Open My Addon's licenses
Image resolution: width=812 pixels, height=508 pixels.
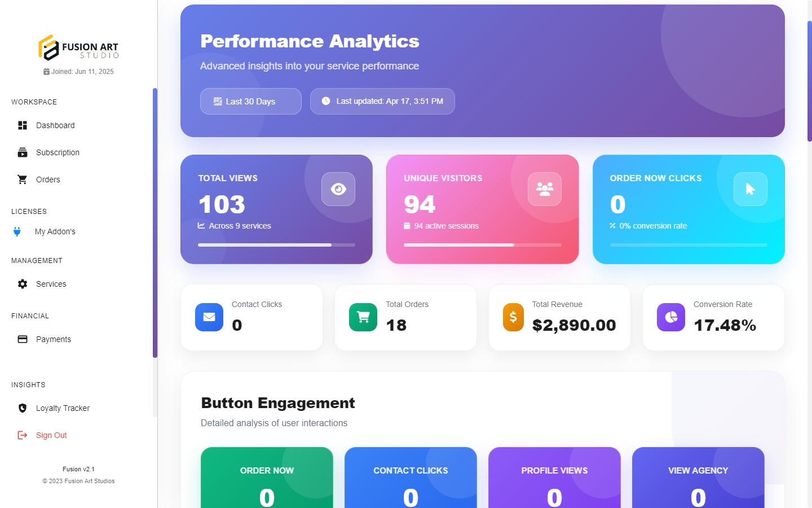point(55,231)
